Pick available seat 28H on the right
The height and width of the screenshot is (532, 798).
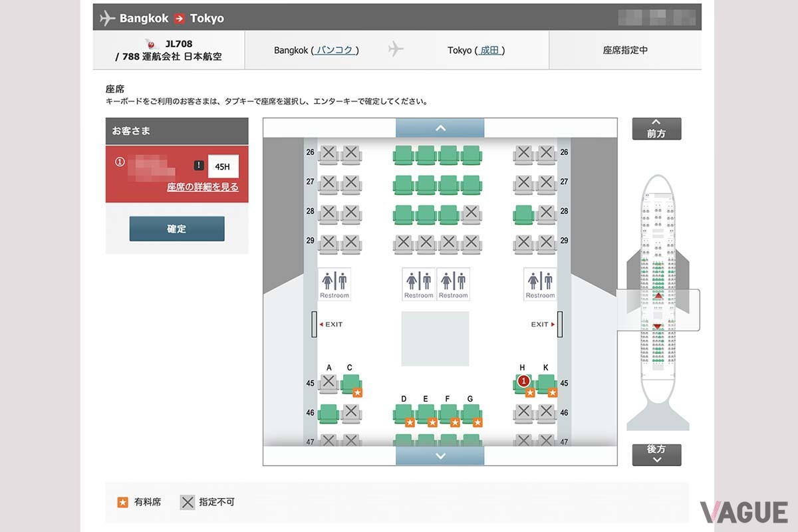coord(524,214)
